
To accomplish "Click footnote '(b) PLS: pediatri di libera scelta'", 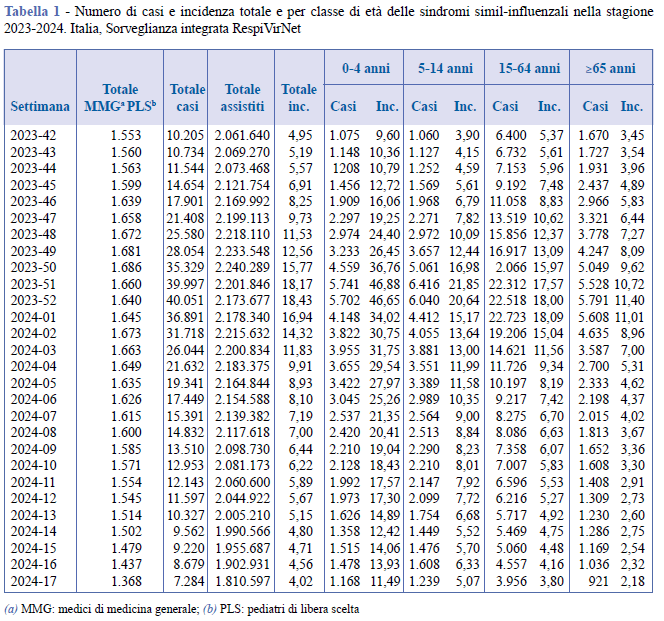I will point(281,609).
